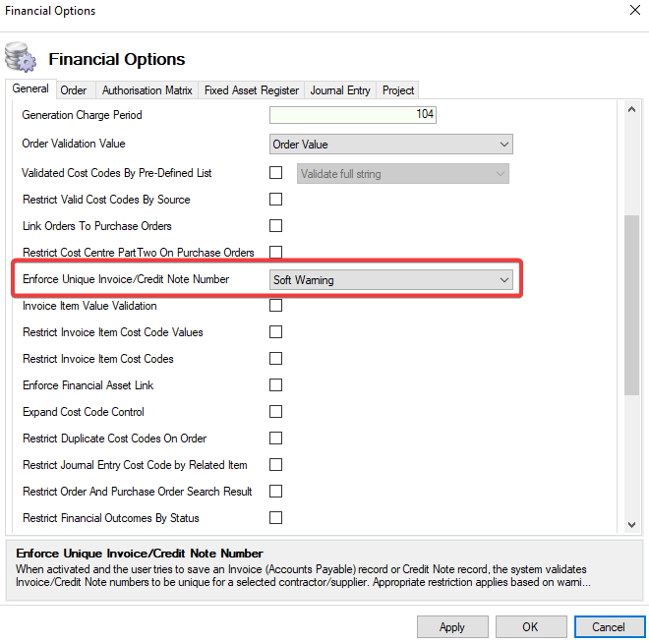Screen dimensions: 649x644
Task: Close the Financial Options window
Action: pyautogui.click(x=632, y=11)
